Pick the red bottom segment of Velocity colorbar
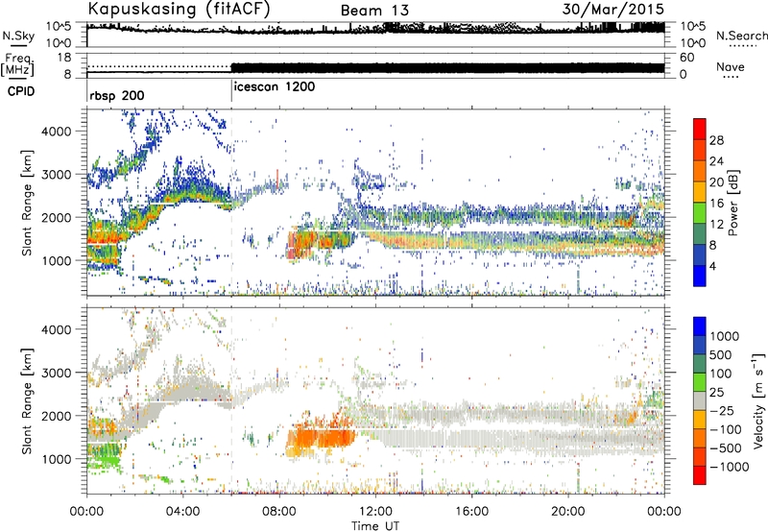 (700, 475)
